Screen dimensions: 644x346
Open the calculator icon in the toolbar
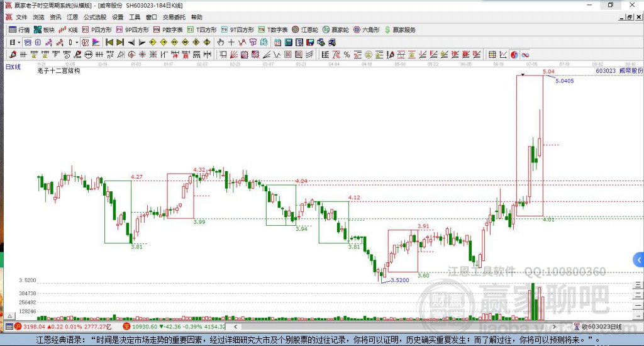[289, 42]
